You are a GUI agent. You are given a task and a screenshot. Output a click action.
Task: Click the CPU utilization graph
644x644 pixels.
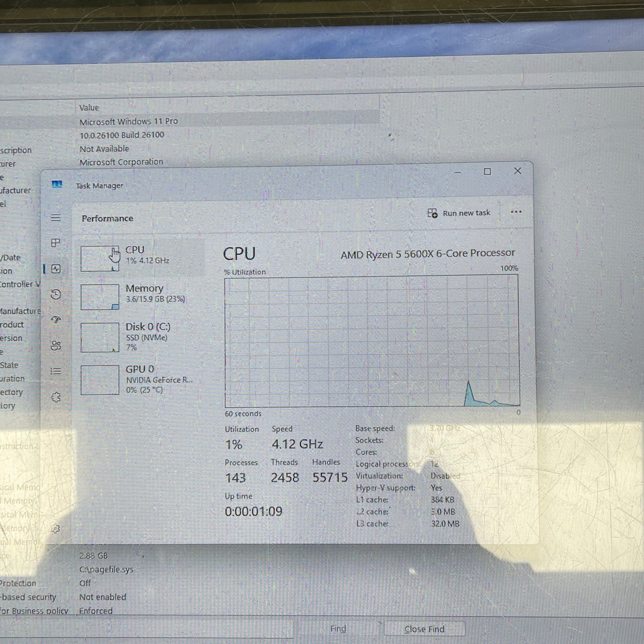(372, 341)
